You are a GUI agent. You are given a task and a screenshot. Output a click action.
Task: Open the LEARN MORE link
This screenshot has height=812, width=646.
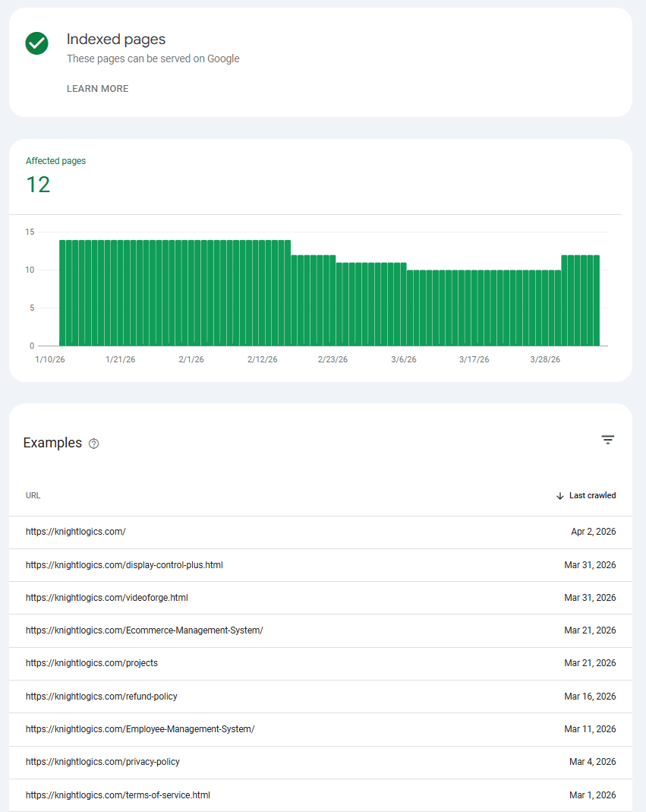(x=97, y=88)
